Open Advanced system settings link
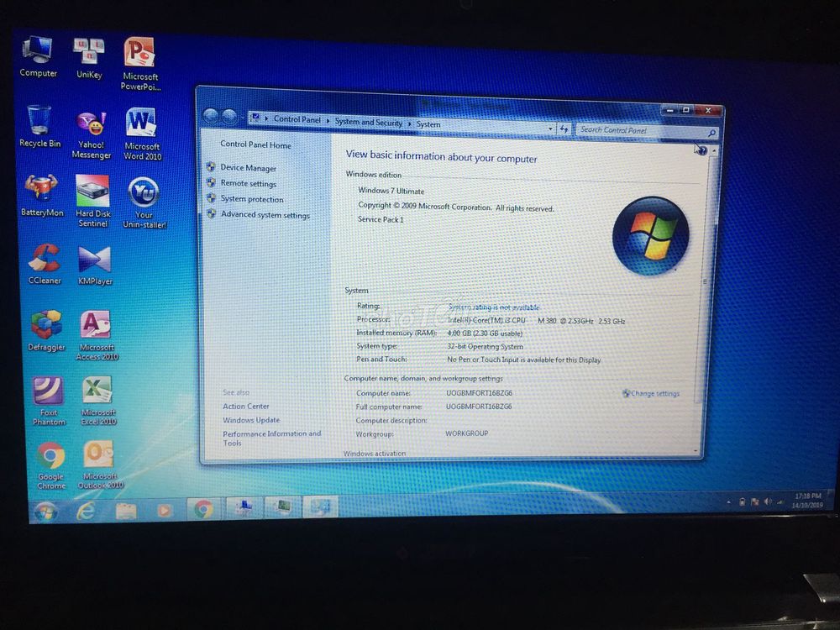The image size is (840, 630). 265,215
